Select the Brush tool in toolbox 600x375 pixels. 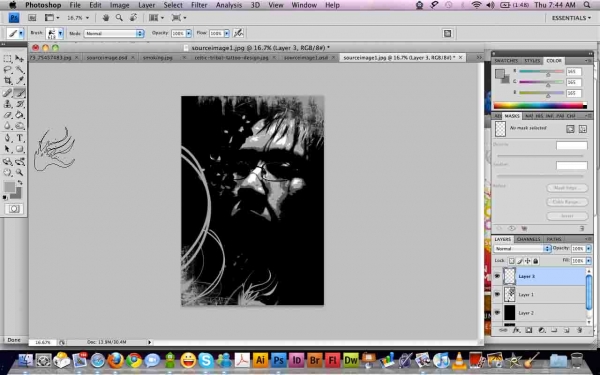20,93
